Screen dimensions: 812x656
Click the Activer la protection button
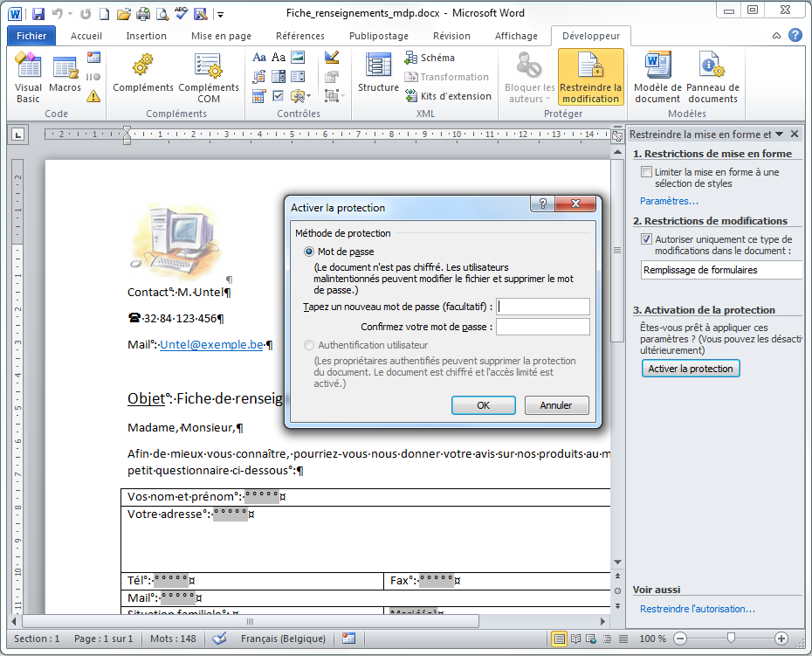click(691, 369)
